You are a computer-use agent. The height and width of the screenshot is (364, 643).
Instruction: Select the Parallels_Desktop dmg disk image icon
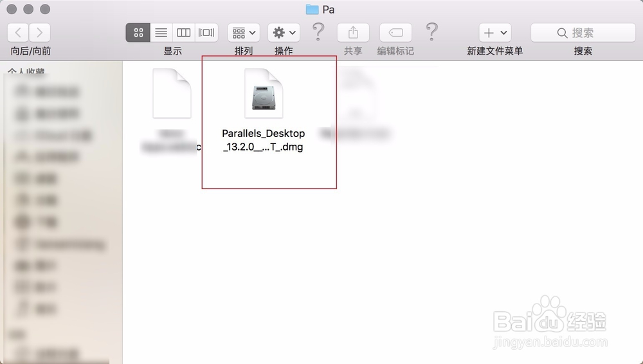(264, 93)
